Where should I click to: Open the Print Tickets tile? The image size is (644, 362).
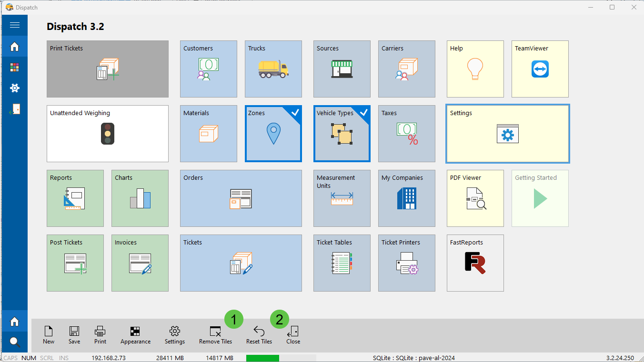(x=108, y=69)
